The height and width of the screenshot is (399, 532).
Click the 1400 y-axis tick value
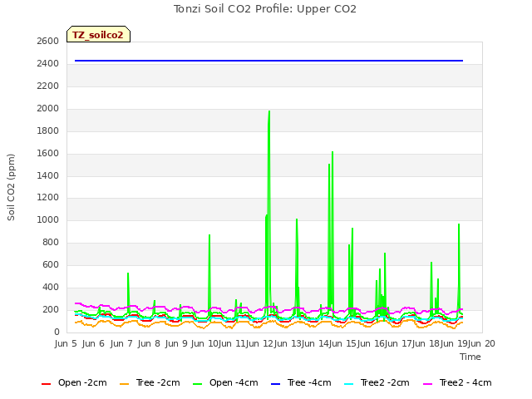(x=48, y=175)
